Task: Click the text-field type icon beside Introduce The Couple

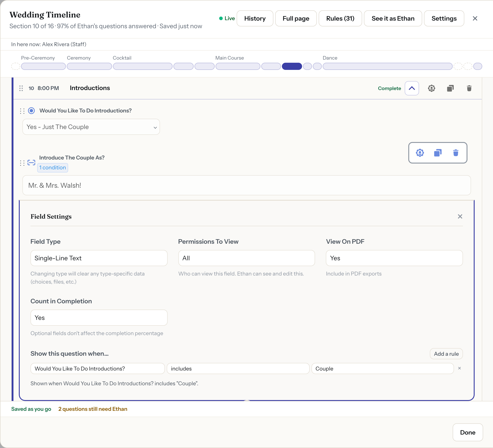Action: coord(31,163)
